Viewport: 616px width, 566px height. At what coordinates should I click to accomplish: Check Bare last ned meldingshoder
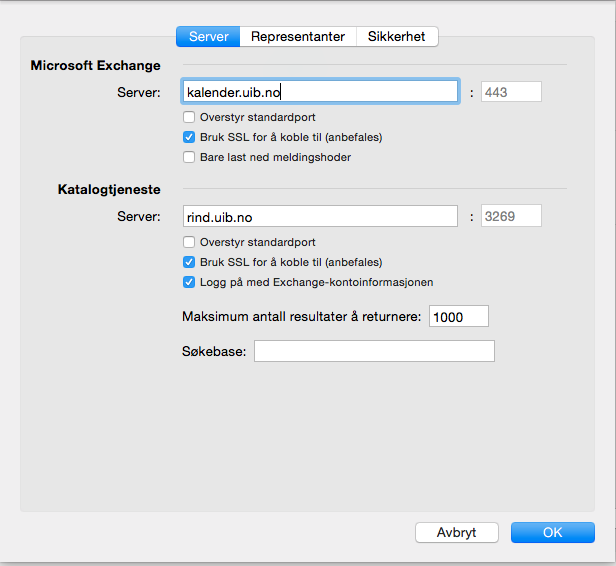click(x=189, y=157)
